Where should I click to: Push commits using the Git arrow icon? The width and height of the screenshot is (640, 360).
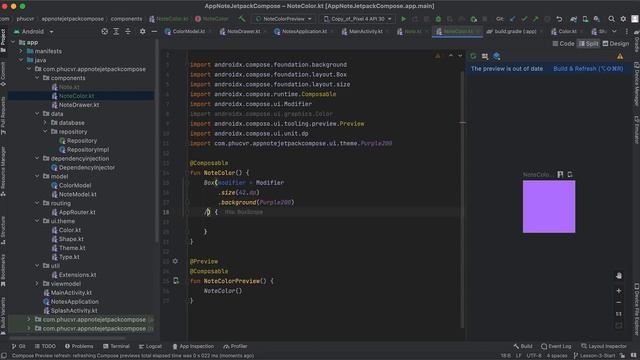click(x=536, y=19)
